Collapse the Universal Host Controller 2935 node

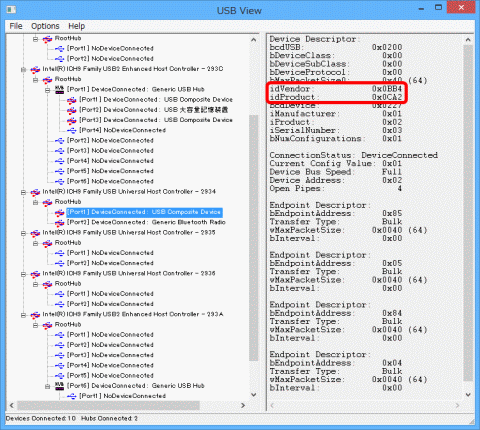click(23, 233)
